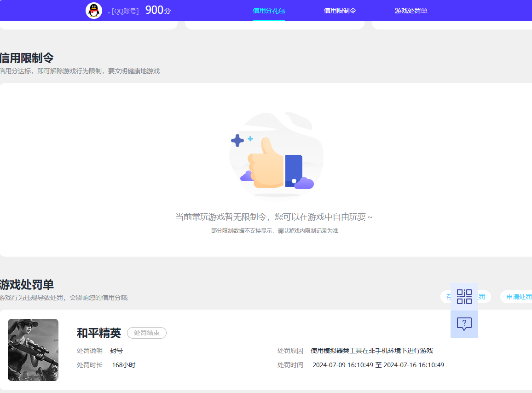The image size is (532, 393).
Task: Click the [QQ账号] label
Action: (x=125, y=11)
